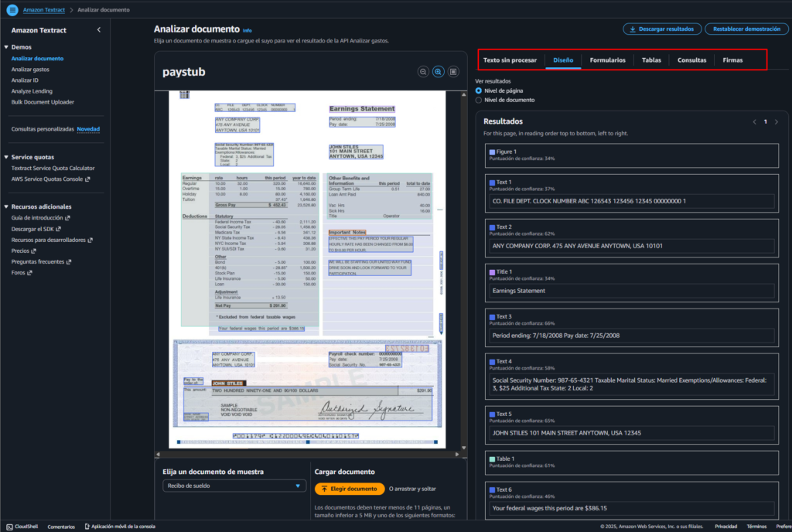Collapse the Recursos adicionales section
The height and width of the screenshot is (532, 792).
click(6, 207)
